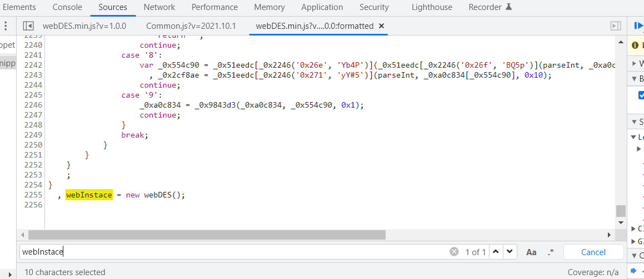Viewport: 644px width, 279px height.
Task: Click the search input containing webInstace
Action: [x=234, y=252]
